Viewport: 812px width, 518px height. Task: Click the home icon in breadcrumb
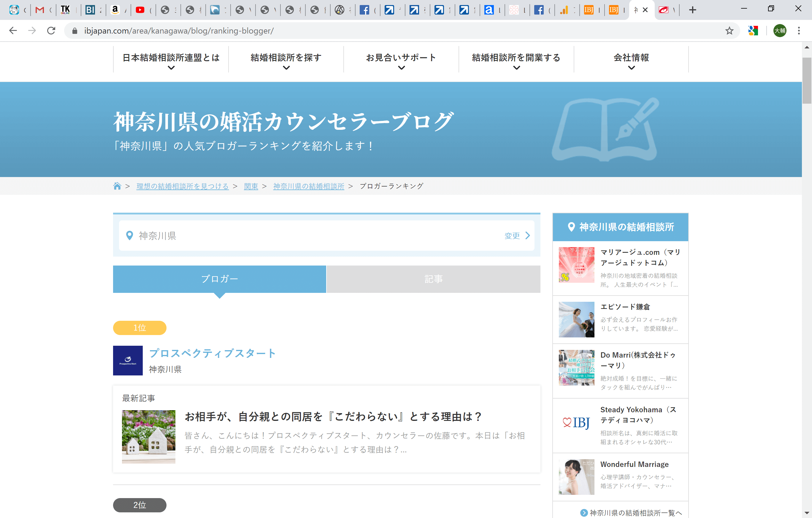tap(117, 186)
